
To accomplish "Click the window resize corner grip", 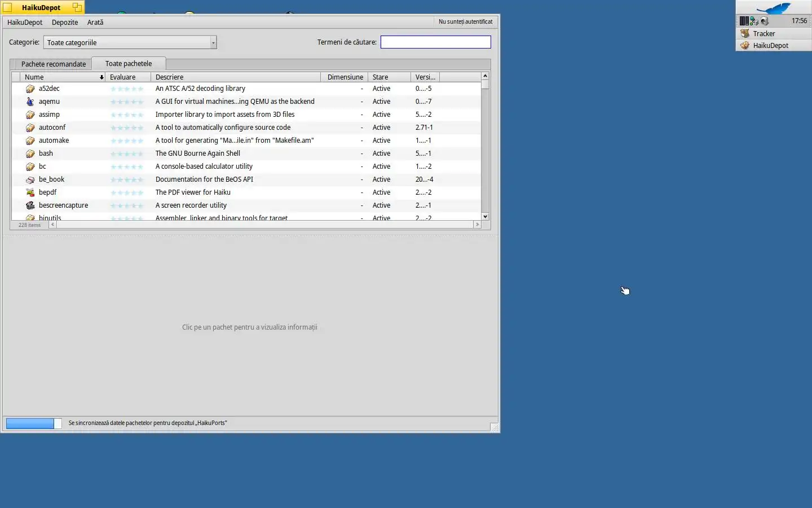I will click(x=495, y=427).
